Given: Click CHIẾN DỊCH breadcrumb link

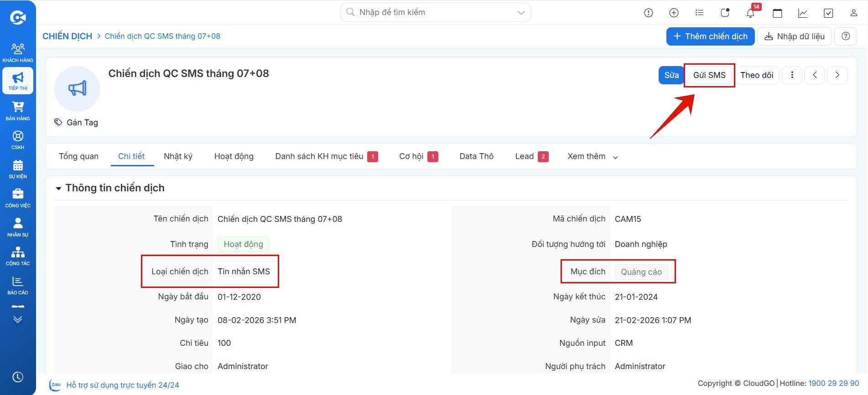Looking at the screenshot, I should (x=68, y=36).
